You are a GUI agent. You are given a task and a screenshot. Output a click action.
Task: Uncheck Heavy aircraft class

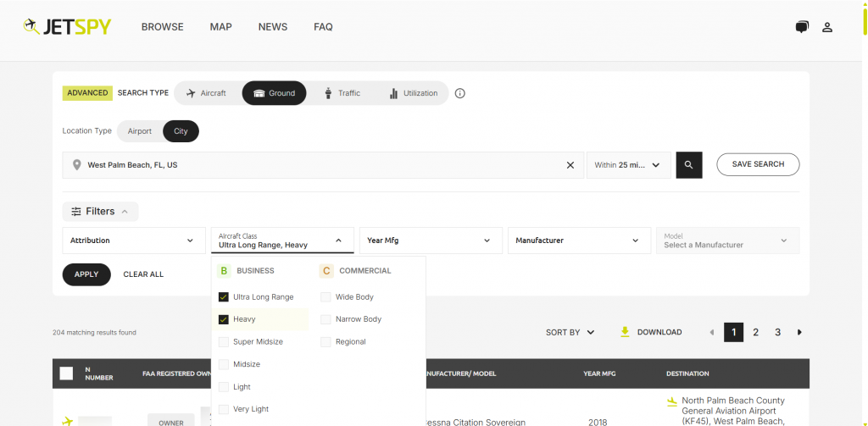coord(224,319)
